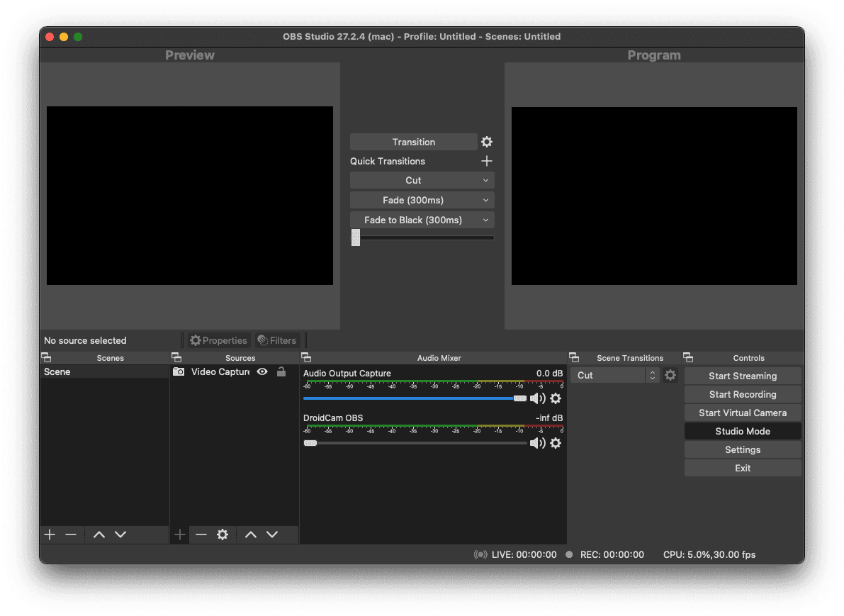Click the Preview video canvas
The height and width of the screenshot is (616, 844).
(x=189, y=196)
